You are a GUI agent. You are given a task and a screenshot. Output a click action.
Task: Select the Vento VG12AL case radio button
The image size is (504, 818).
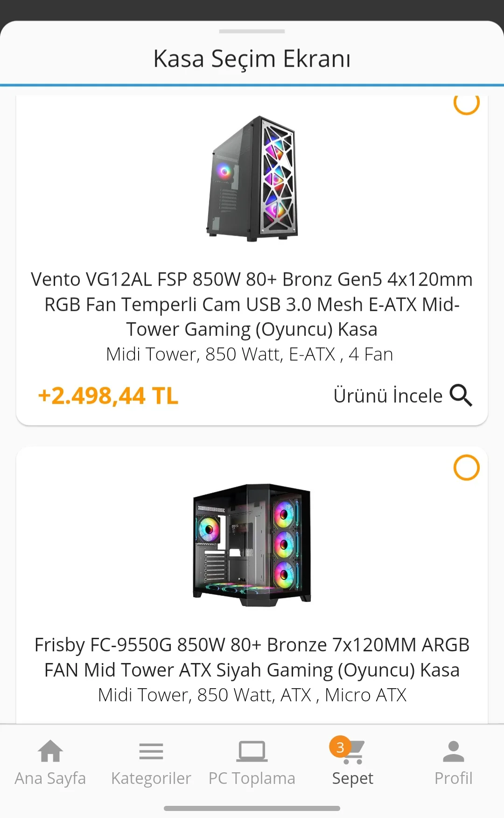(x=466, y=104)
